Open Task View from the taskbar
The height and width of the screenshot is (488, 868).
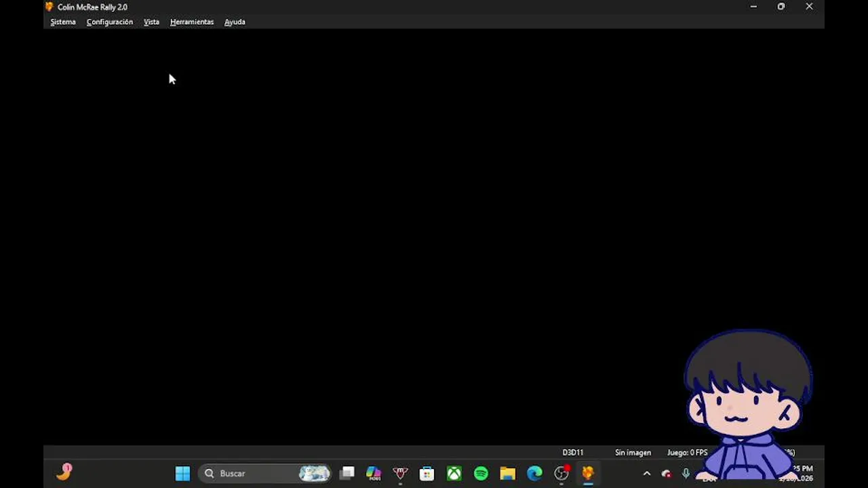point(347,473)
